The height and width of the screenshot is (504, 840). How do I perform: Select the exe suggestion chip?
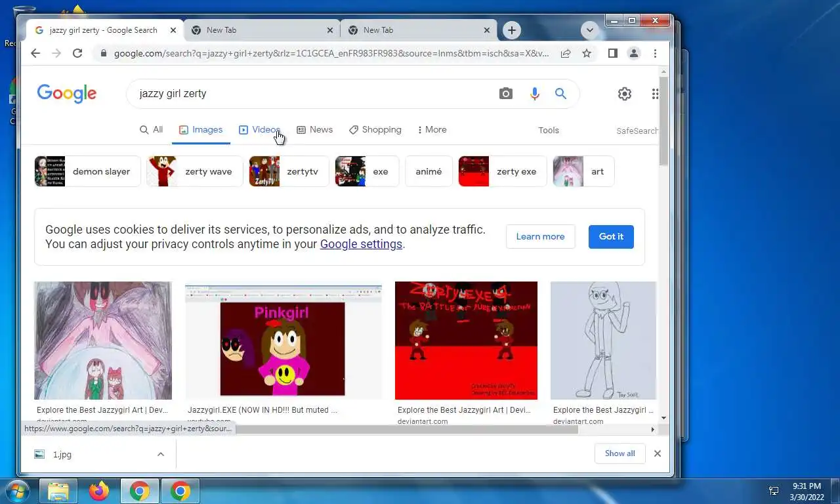click(367, 171)
